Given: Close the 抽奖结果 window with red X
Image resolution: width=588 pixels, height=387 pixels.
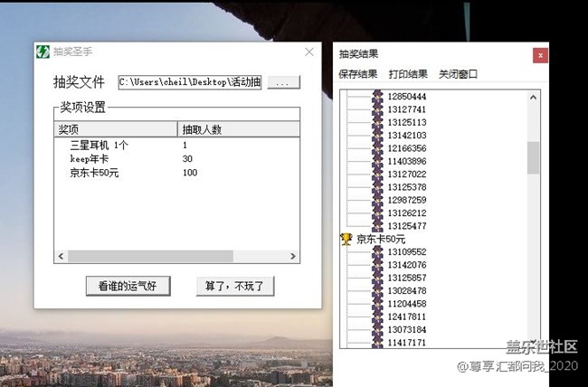Looking at the screenshot, I should coord(540,55).
